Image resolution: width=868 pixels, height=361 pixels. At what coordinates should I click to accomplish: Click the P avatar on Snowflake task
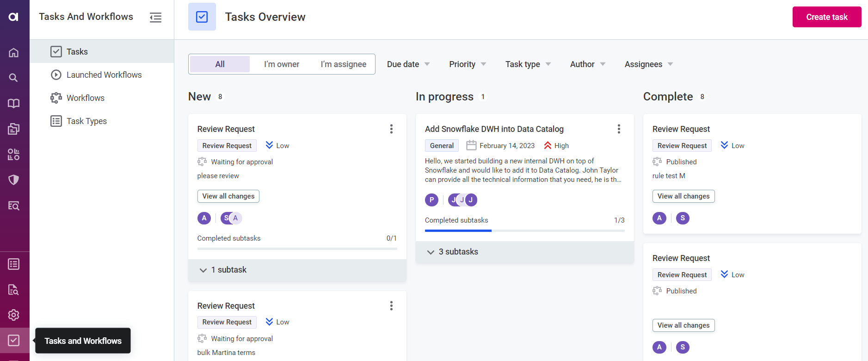pyautogui.click(x=431, y=200)
